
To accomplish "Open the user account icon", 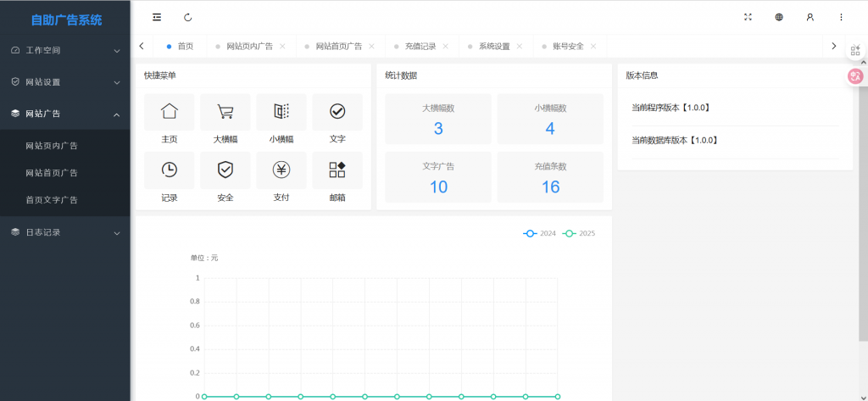I will tap(810, 17).
